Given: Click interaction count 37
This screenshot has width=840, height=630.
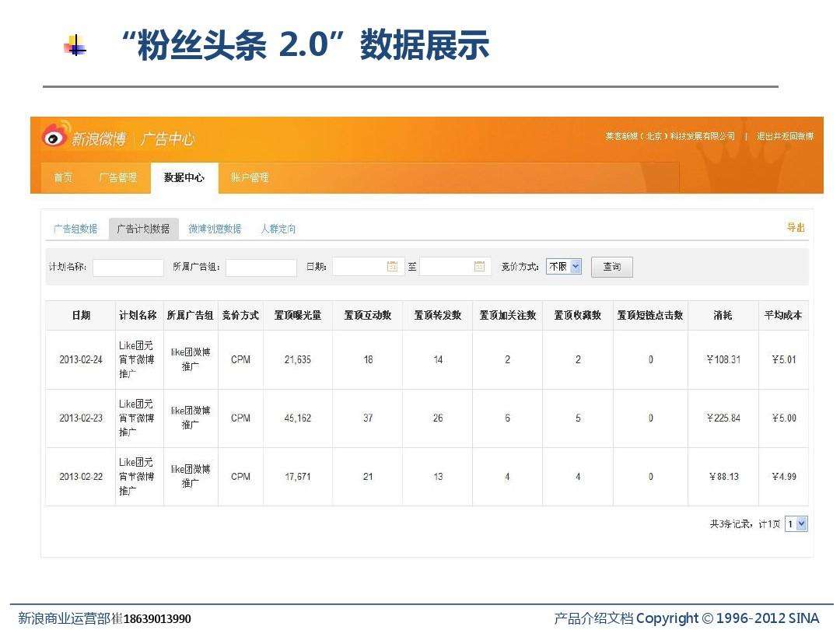Looking at the screenshot, I should (x=367, y=418).
